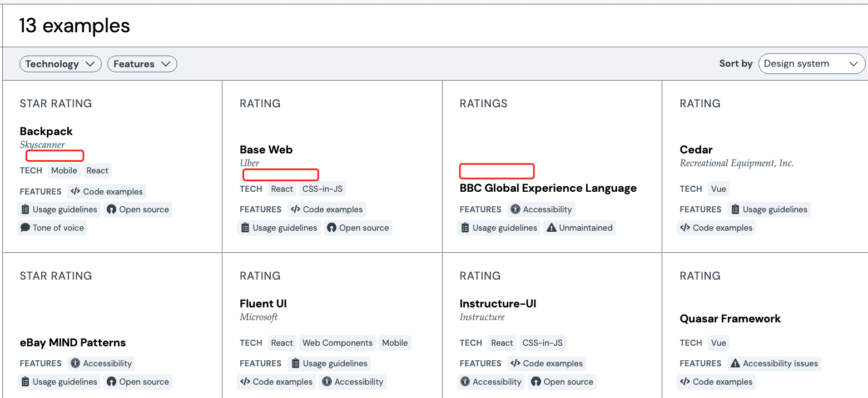
Task: Open the Features filter dropdown
Action: pyautogui.click(x=142, y=64)
